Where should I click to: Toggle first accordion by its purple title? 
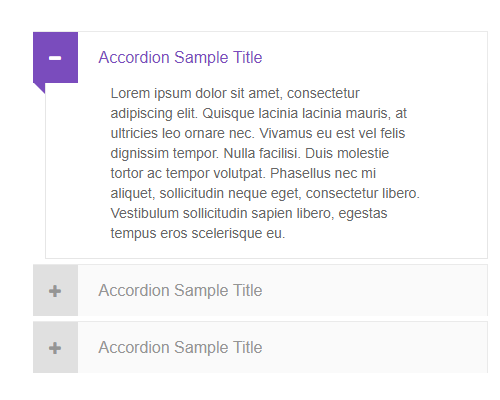tap(180, 57)
